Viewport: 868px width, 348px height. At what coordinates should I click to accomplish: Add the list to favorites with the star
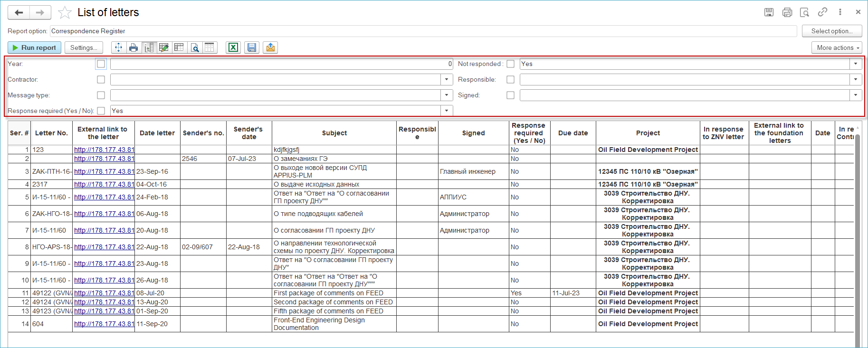coord(65,12)
